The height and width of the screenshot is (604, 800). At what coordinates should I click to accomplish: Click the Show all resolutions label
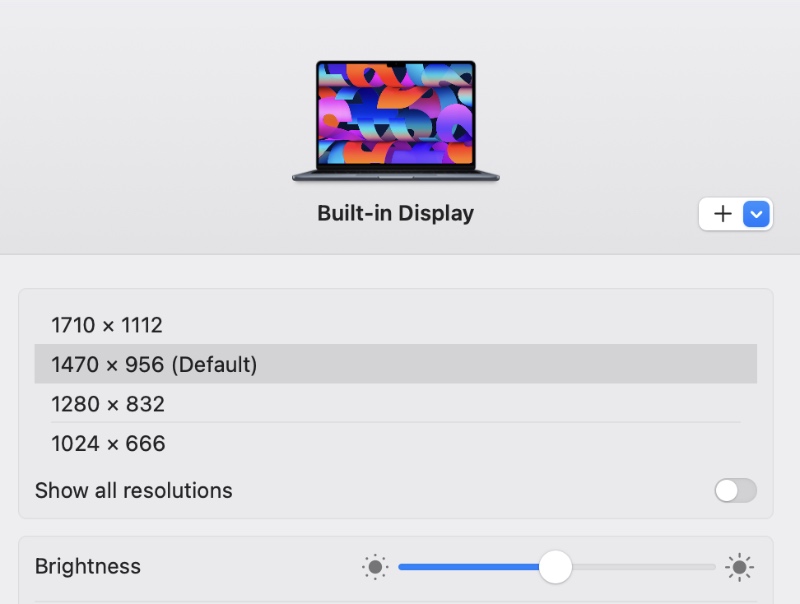click(x=133, y=490)
